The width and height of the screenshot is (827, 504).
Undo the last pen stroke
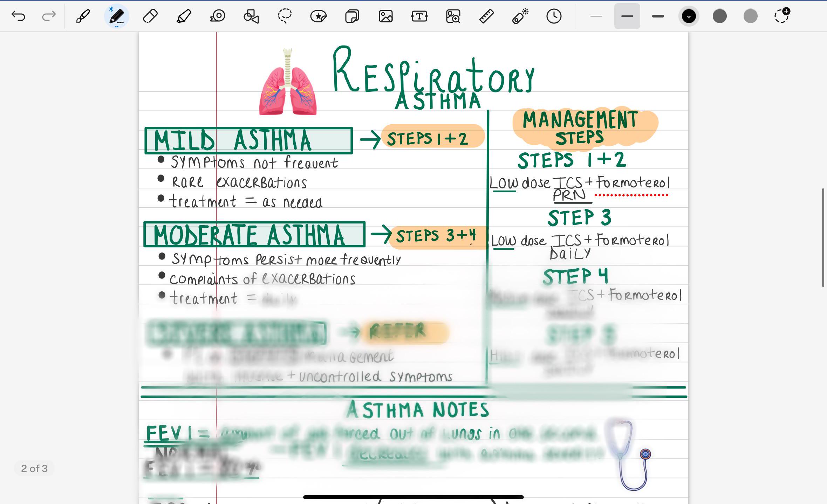coord(19,16)
